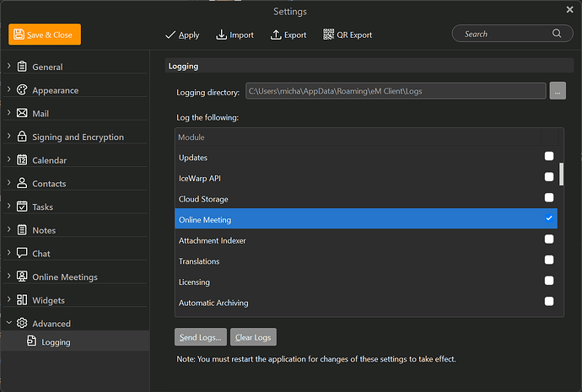Enable Automatic Archiving logging checkbox
The width and height of the screenshot is (582, 392).
[549, 302]
